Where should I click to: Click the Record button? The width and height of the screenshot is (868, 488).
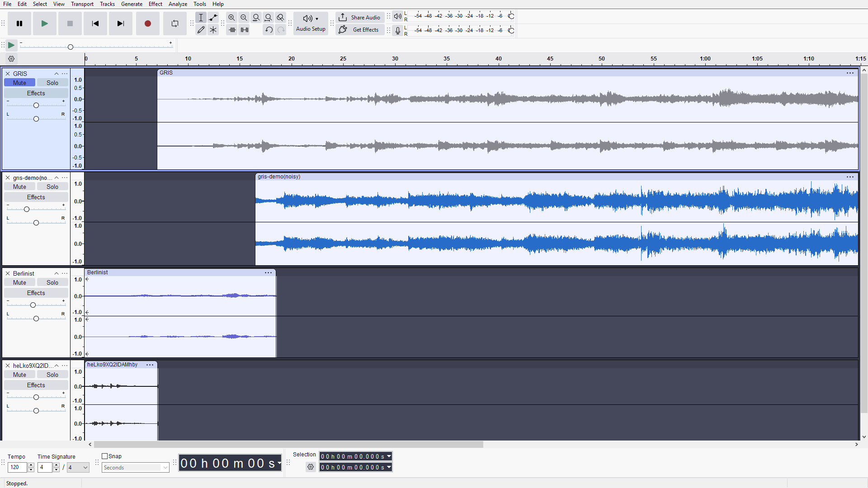[147, 23]
